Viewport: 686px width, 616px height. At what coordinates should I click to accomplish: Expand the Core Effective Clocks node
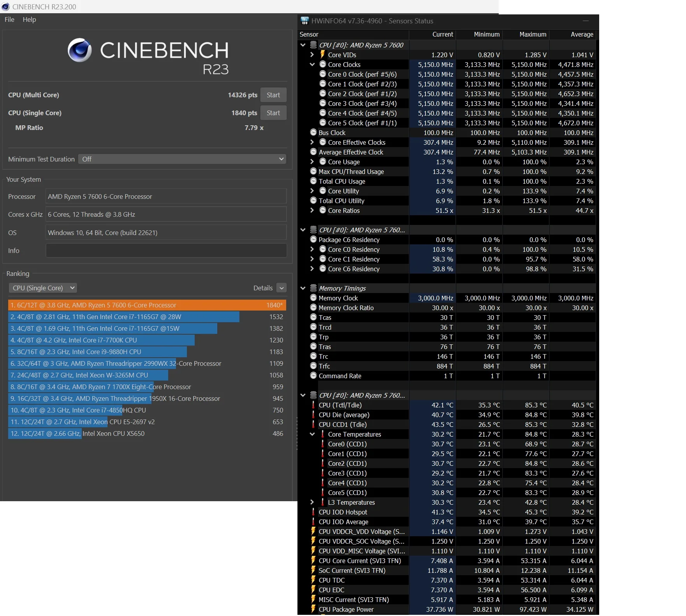[312, 142]
